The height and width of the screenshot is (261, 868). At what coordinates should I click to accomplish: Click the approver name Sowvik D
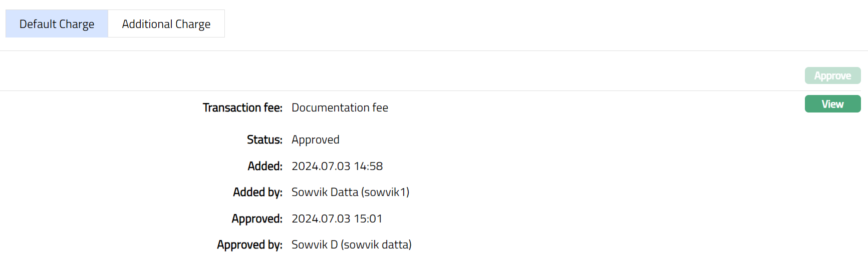coord(315,244)
